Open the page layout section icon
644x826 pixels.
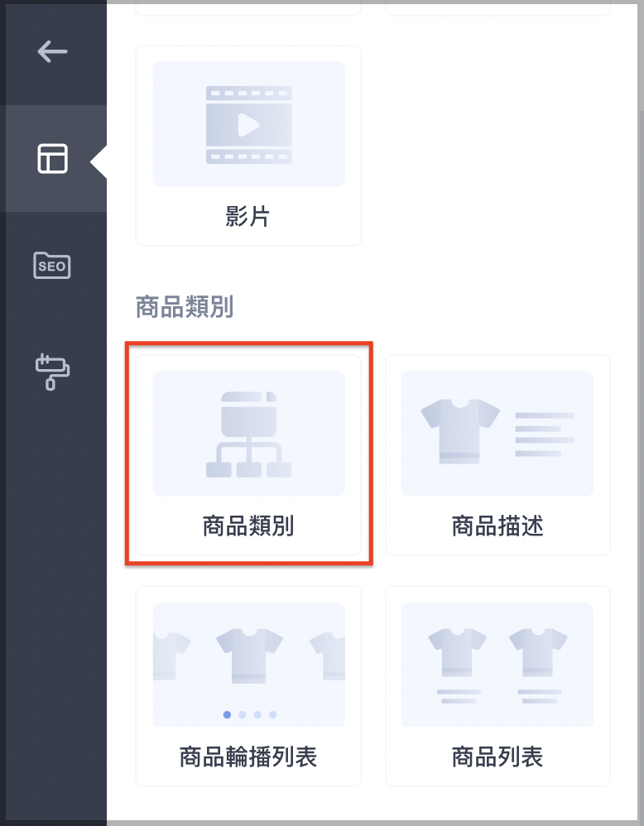(52, 159)
